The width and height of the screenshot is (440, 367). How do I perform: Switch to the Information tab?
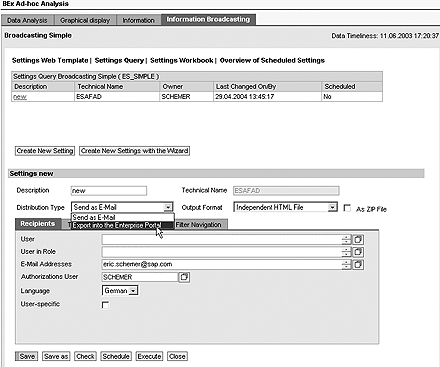click(x=138, y=20)
